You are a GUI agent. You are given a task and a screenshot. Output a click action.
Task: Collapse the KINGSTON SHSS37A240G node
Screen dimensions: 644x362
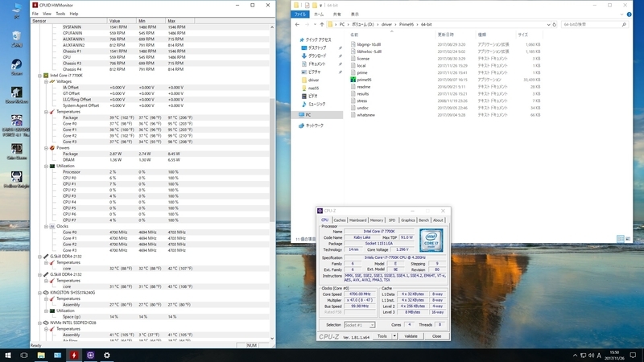(39, 293)
